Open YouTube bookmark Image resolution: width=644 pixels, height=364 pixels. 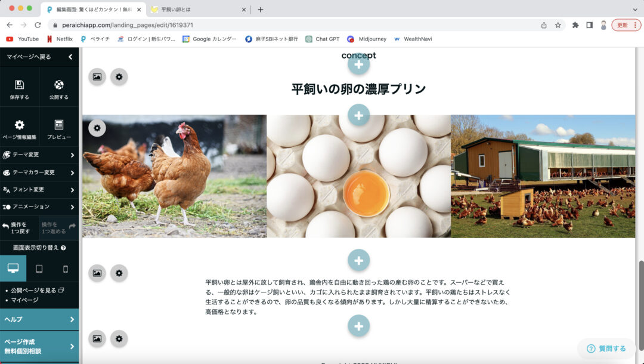point(23,39)
